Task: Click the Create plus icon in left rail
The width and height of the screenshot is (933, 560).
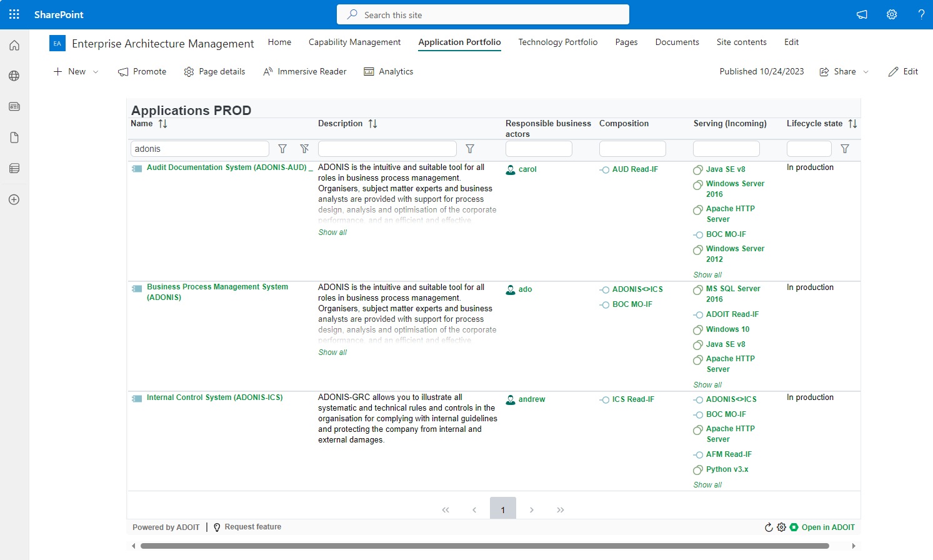Action: [x=14, y=199]
